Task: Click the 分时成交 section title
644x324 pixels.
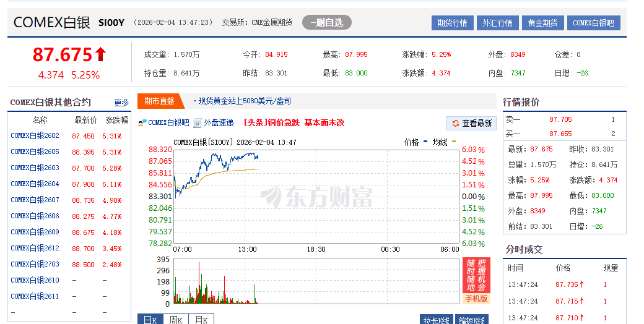Action: pyautogui.click(x=524, y=249)
